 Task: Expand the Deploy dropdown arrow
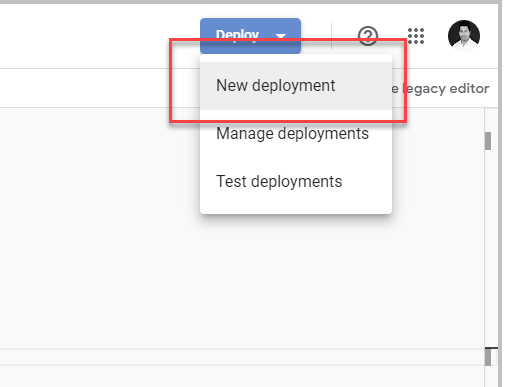pyautogui.click(x=281, y=36)
